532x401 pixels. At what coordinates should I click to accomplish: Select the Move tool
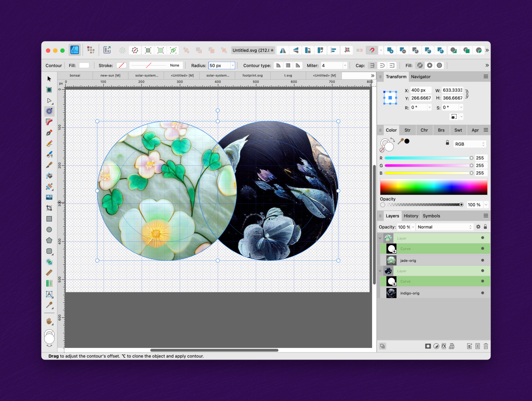[x=49, y=79]
